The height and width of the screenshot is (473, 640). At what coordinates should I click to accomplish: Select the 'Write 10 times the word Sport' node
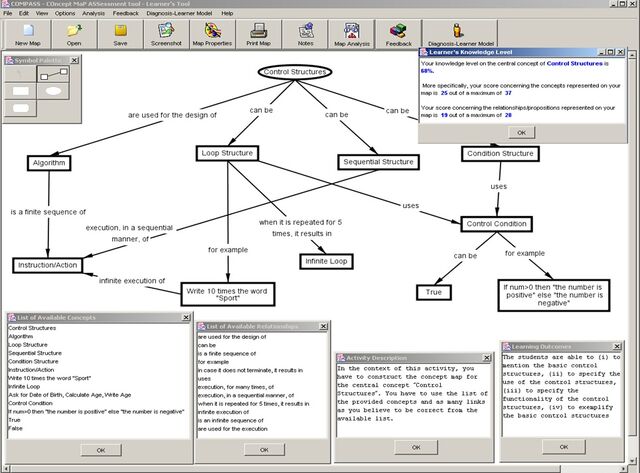click(x=228, y=294)
